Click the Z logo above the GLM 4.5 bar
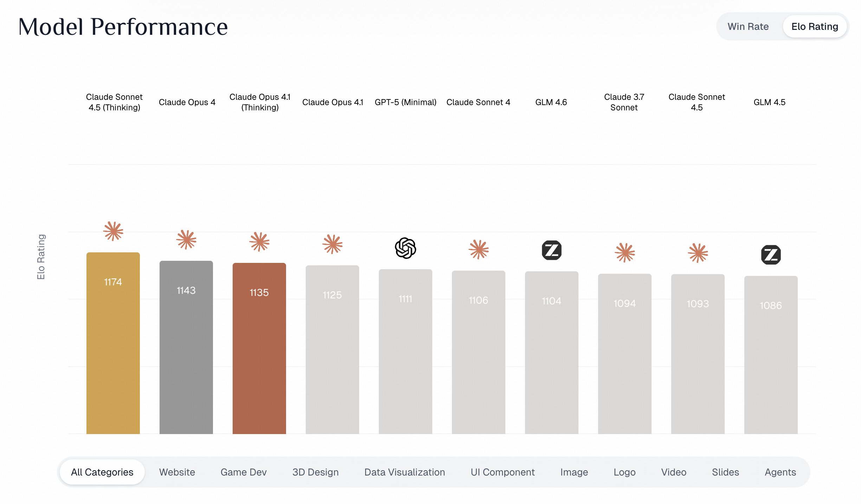This screenshot has width=861, height=504. (771, 255)
